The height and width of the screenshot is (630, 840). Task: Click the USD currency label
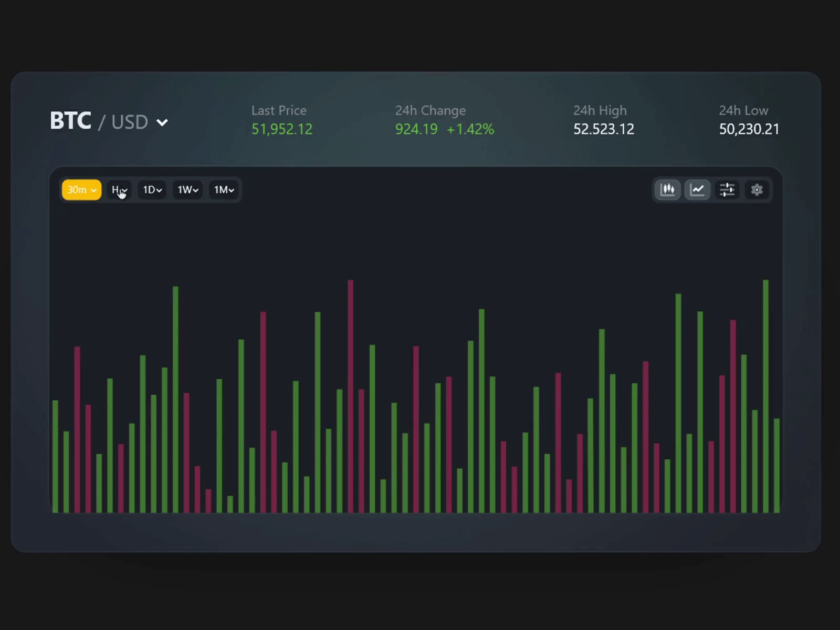click(130, 122)
